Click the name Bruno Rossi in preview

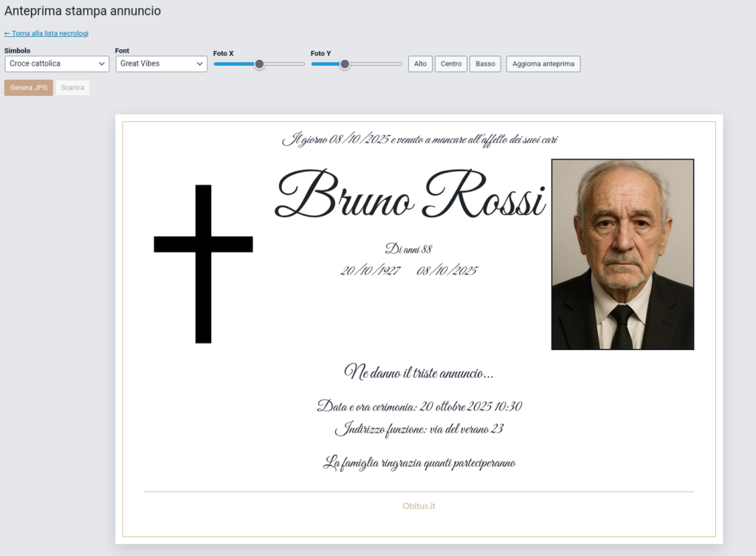click(410, 194)
